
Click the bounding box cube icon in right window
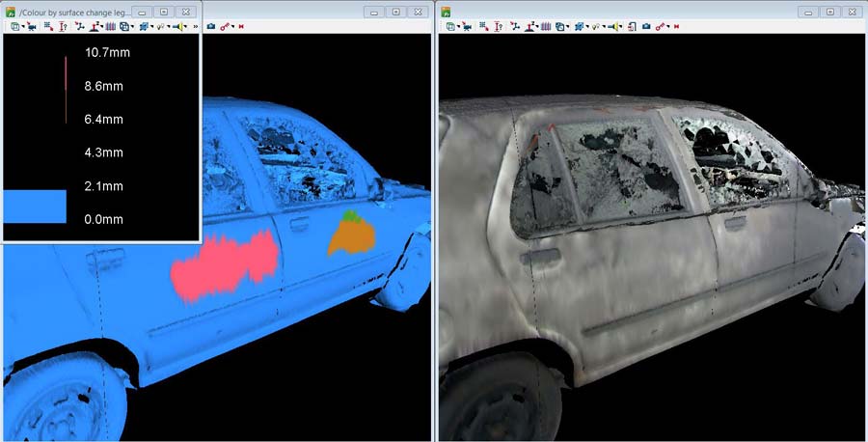[x=560, y=27]
